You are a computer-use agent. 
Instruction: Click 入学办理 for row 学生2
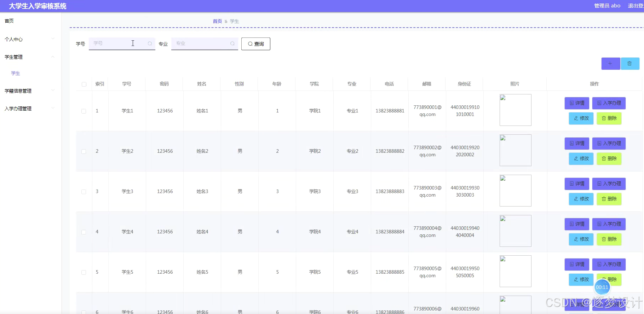[x=609, y=144]
